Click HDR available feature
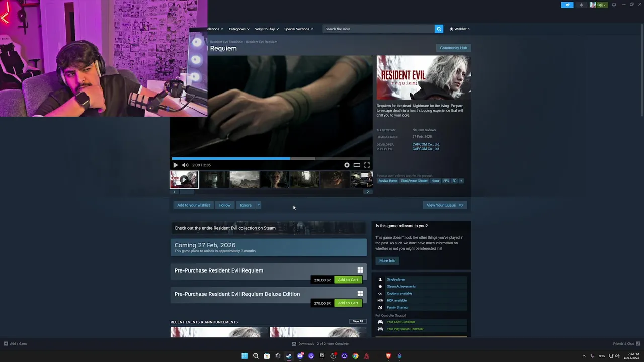Screen dimensions: 644x362 point(396,300)
